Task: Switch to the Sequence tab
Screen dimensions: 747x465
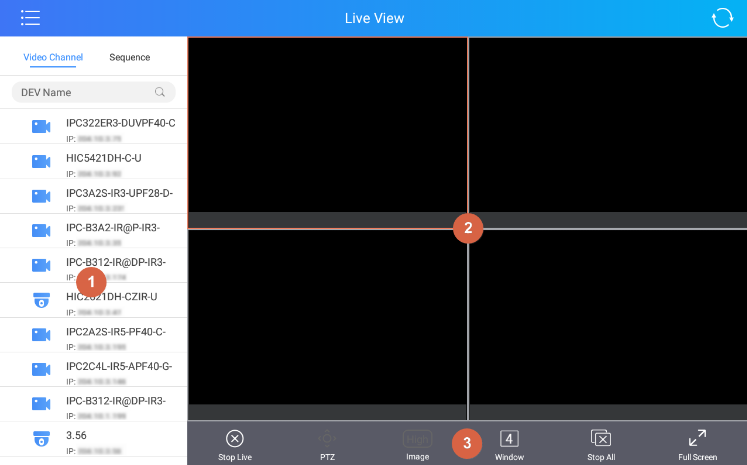Action: pyautogui.click(x=130, y=57)
